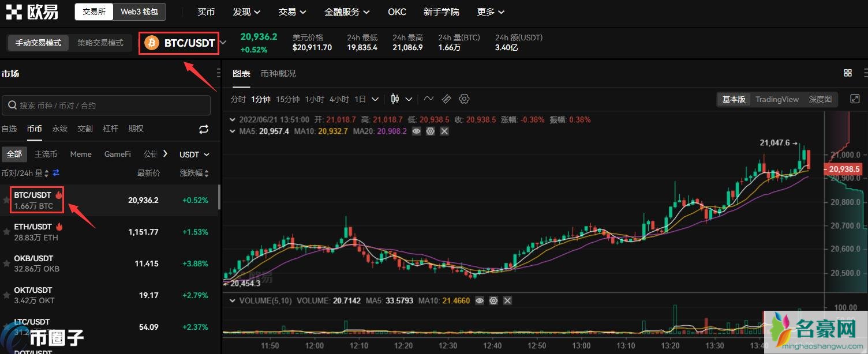Viewport: 868px width, 354px height.
Task: Select 深度图 chart view
Action: pos(820,99)
